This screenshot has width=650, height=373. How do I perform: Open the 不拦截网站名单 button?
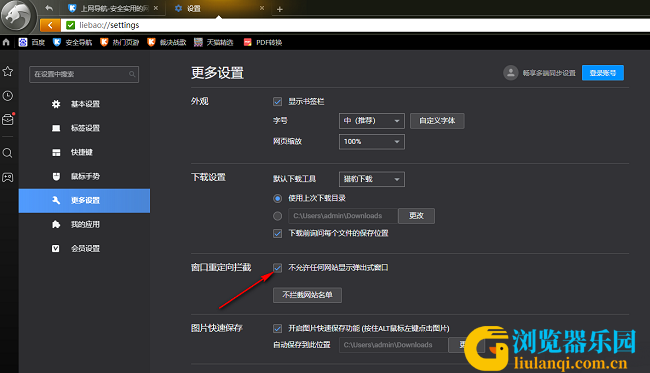click(x=307, y=295)
